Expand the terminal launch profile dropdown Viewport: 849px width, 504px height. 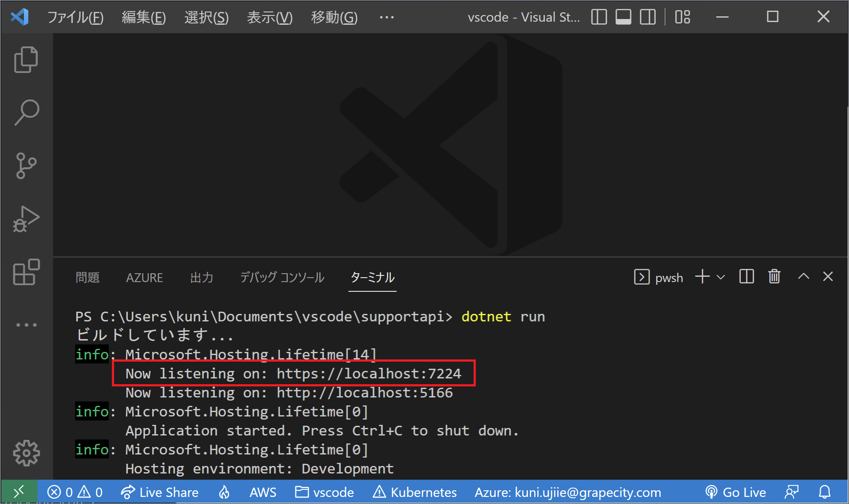click(x=721, y=277)
